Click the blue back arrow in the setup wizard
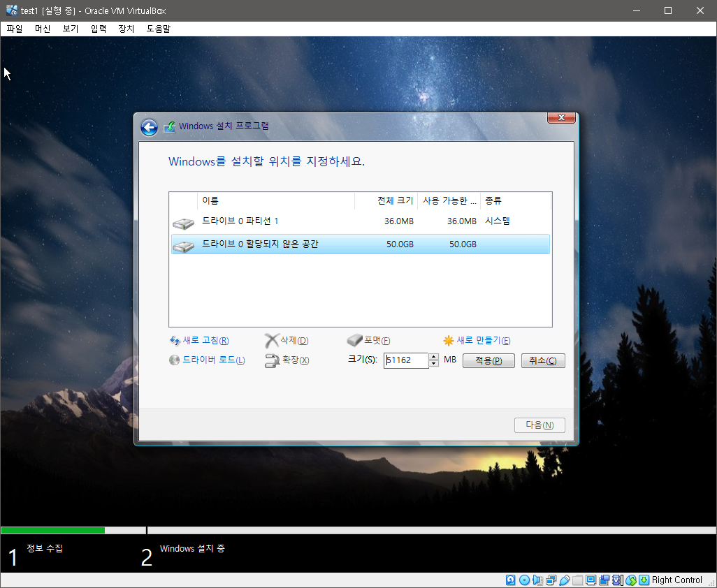 click(x=149, y=128)
